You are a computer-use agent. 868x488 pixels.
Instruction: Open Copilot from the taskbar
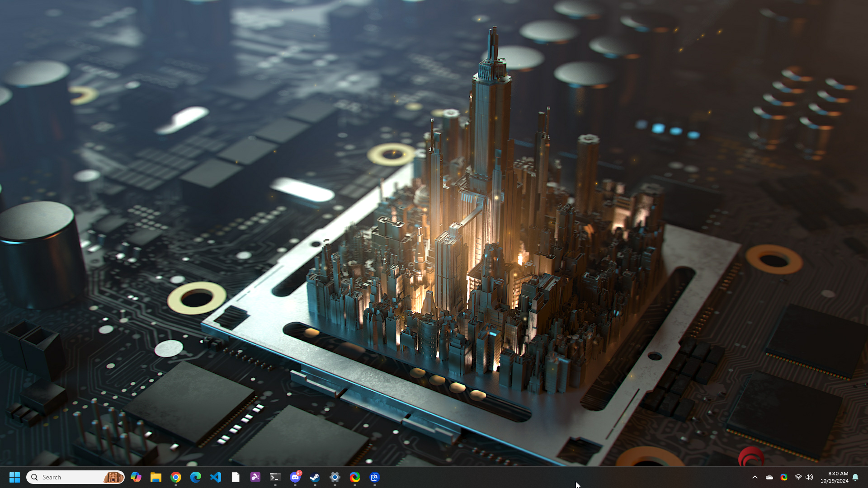(136, 477)
